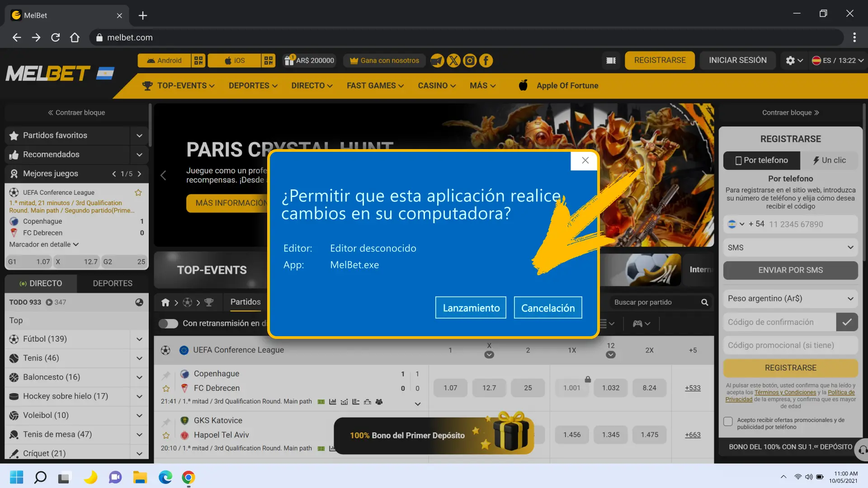This screenshot has width=868, height=488.
Task: Click search magnifier in Buscar por partido
Action: [x=704, y=302]
